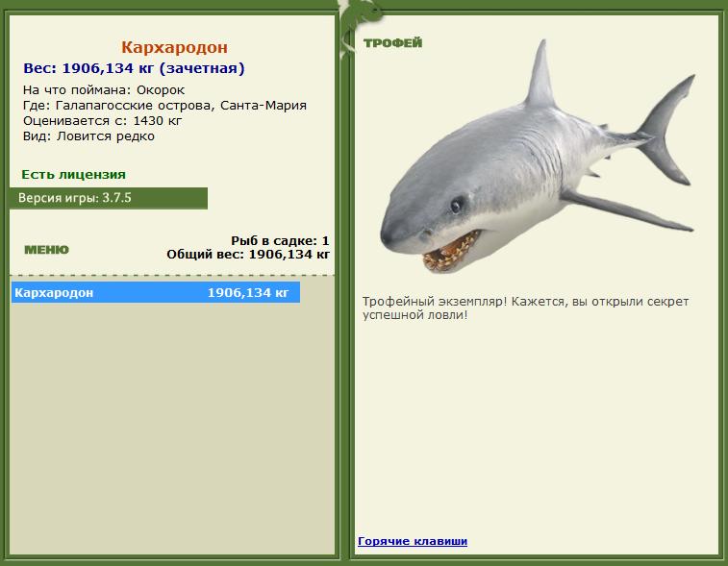Click the shark trophy image
The height and width of the screenshot is (566, 728).
click(x=538, y=157)
